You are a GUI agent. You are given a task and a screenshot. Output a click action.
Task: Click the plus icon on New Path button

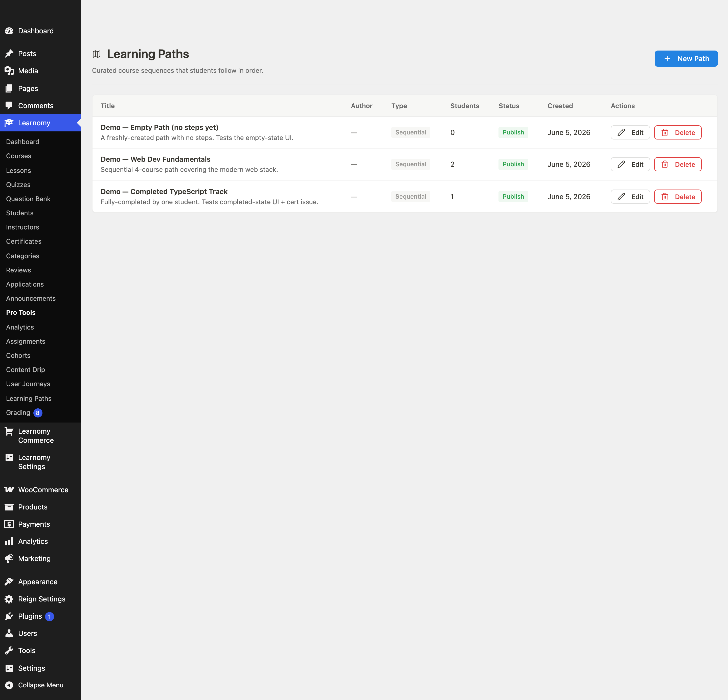click(667, 59)
